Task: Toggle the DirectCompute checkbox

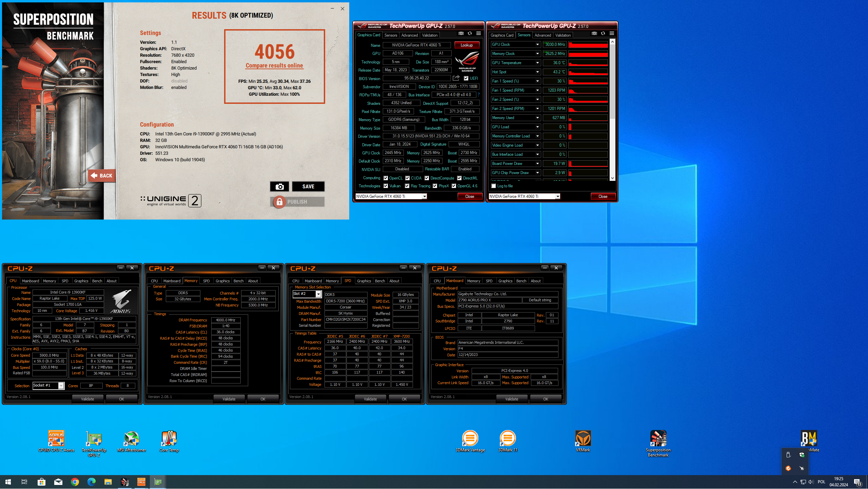Action: pyautogui.click(x=427, y=178)
